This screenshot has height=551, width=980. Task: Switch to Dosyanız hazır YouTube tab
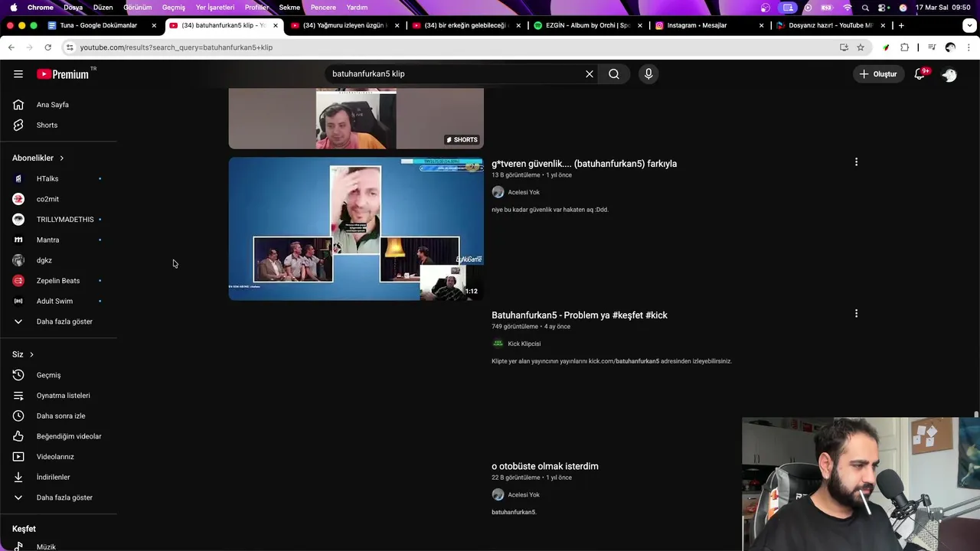(x=831, y=25)
